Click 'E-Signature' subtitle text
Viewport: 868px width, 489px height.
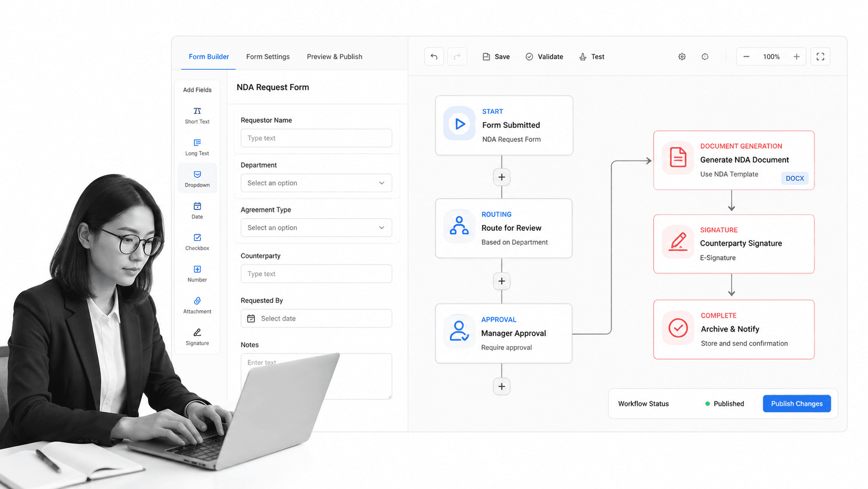point(717,258)
